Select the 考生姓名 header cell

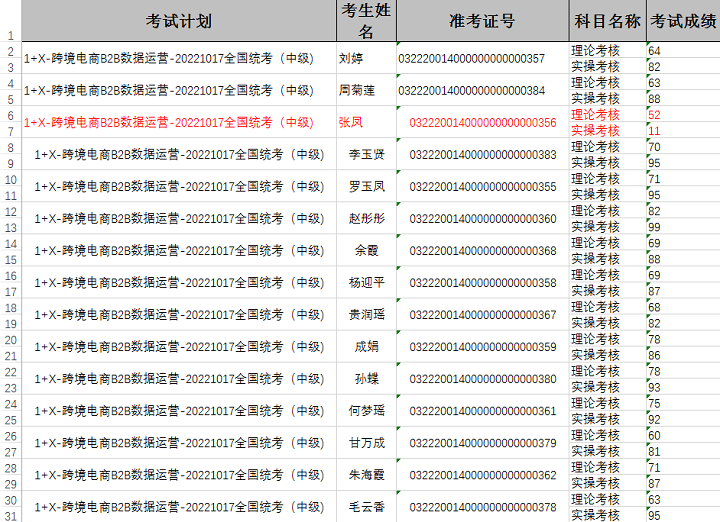click(x=365, y=21)
